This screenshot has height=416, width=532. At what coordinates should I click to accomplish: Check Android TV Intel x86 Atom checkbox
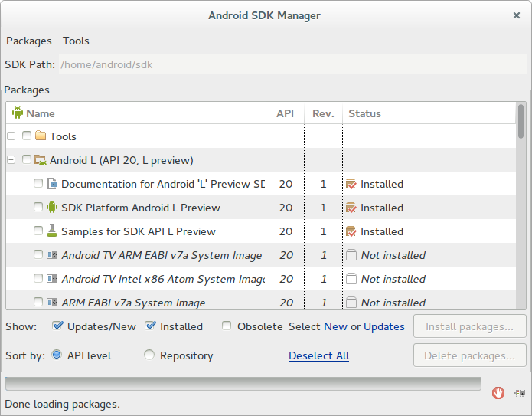click(38, 278)
